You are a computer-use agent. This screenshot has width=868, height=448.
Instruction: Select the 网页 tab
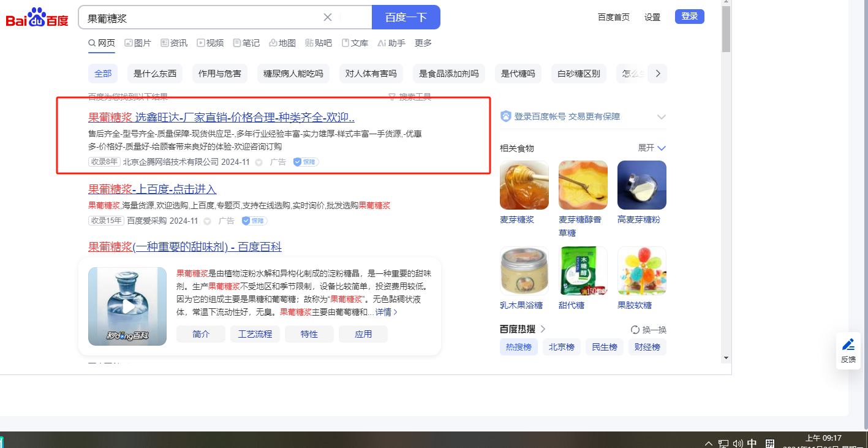coord(102,43)
